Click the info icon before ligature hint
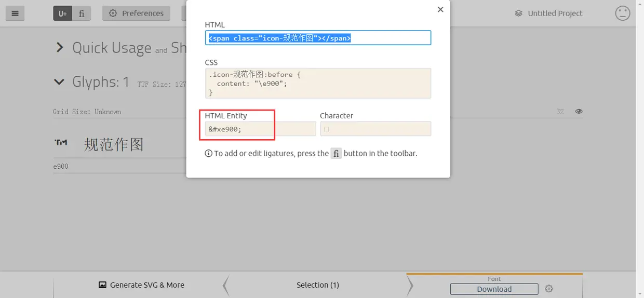 pos(208,154)
